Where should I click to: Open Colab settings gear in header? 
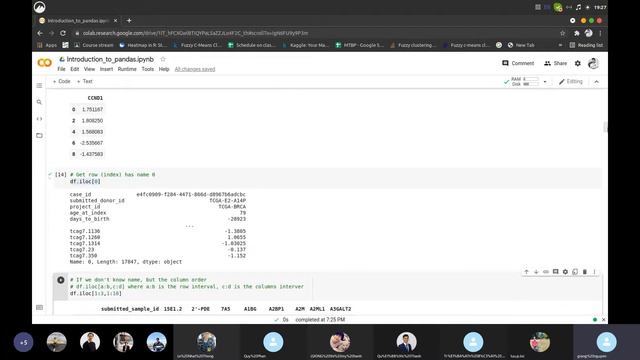[578, 63]
